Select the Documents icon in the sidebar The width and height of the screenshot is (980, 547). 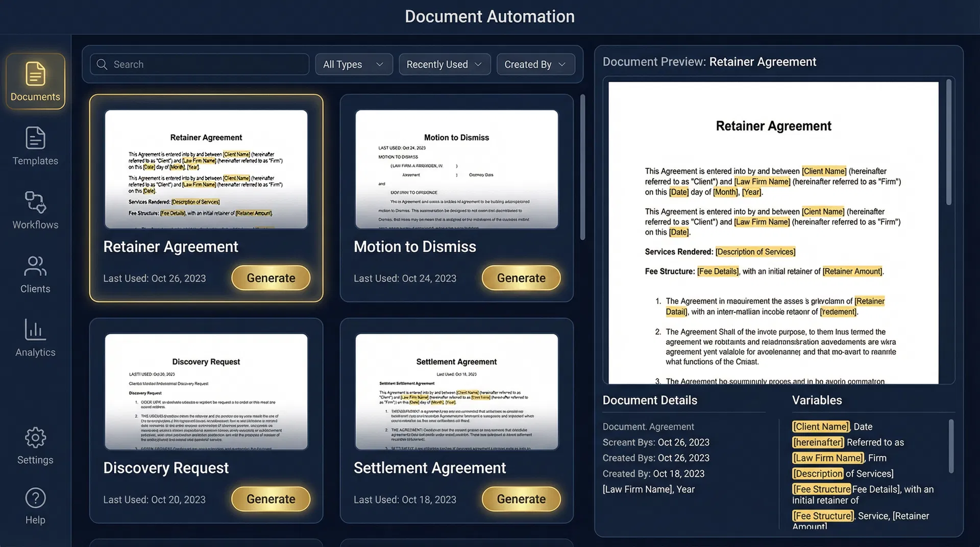(35, 81)
